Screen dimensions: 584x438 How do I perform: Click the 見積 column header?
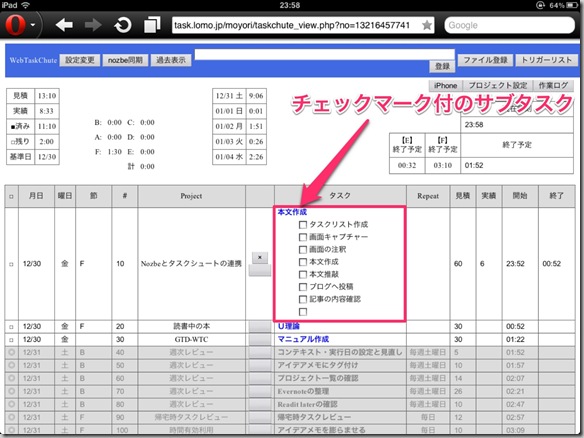pyautogui.click(x=463, y=196)
